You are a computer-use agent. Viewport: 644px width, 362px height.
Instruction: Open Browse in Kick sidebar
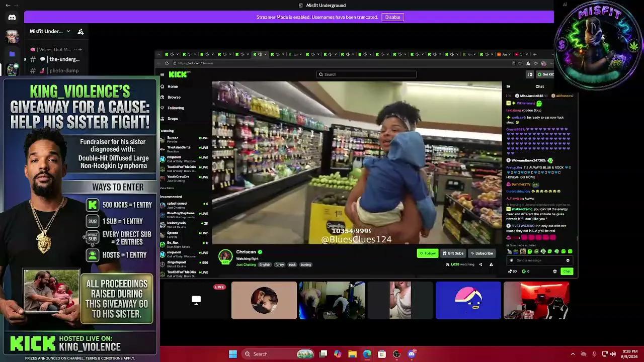pos(174,97)
